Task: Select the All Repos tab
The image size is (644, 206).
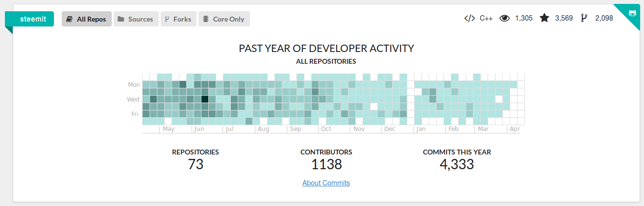Action: tap(87, 19)
